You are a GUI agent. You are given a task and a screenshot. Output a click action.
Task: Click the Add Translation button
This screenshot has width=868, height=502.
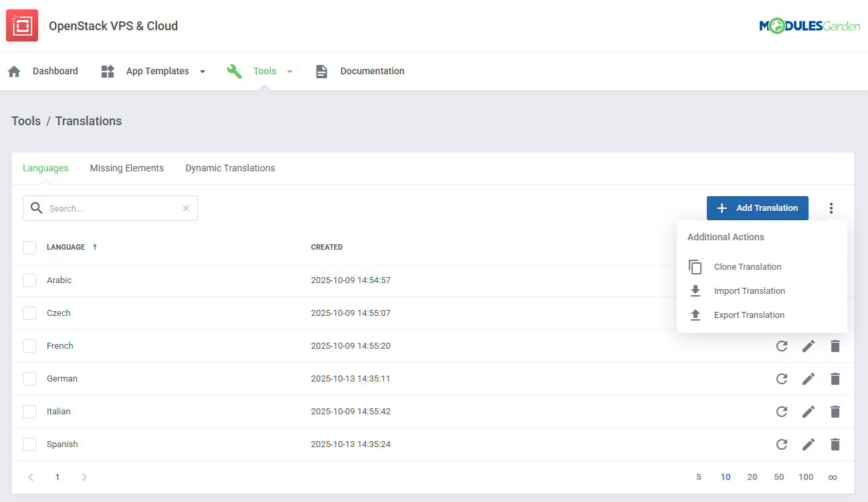(x=757, y=207)
